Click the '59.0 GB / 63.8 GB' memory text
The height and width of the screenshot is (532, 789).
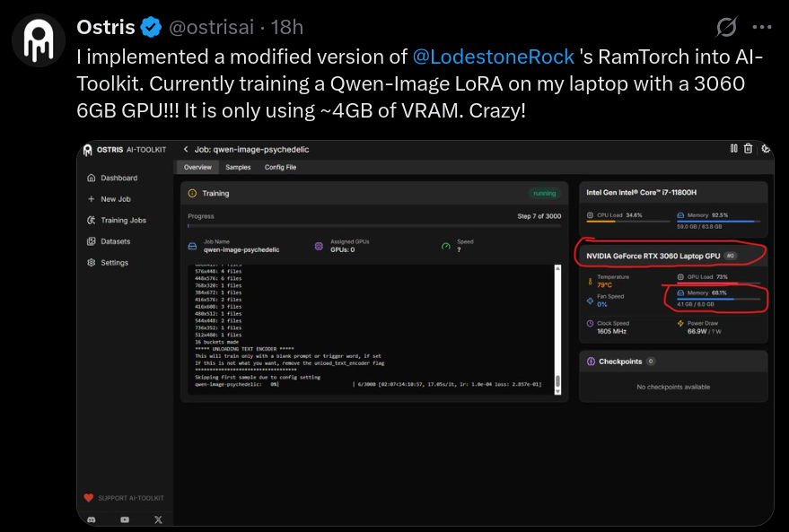[x=699, y=227]
